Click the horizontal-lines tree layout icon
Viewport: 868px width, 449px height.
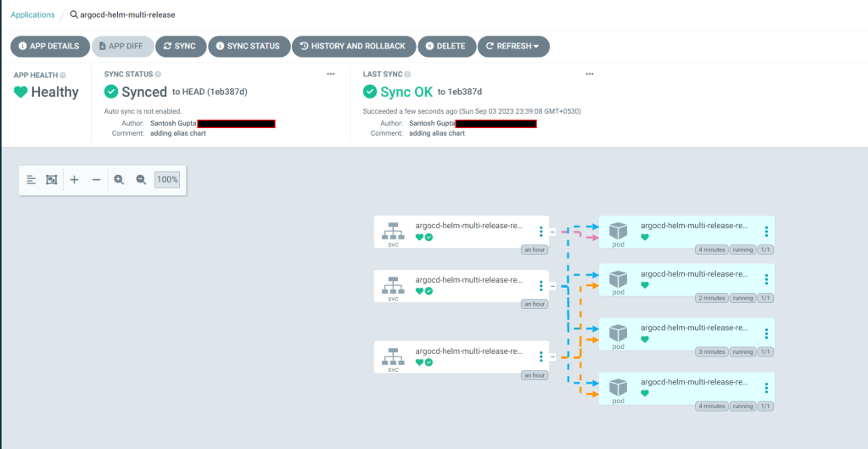[31, 179]
